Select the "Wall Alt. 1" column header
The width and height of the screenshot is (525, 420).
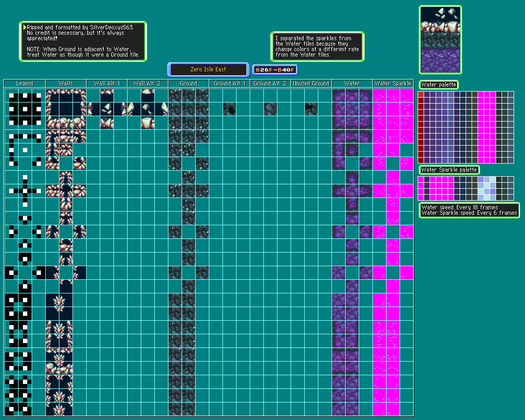click(107, 83)
